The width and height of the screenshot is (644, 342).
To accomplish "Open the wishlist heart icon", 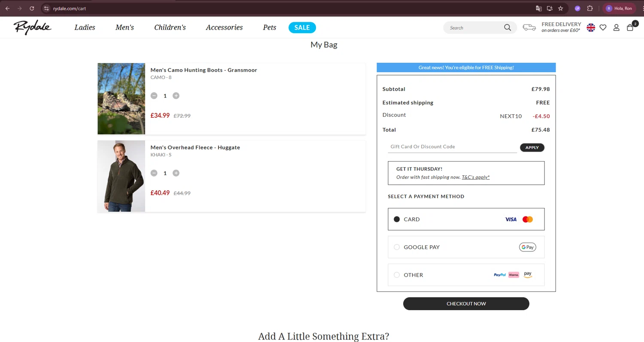I will [603, 27].
